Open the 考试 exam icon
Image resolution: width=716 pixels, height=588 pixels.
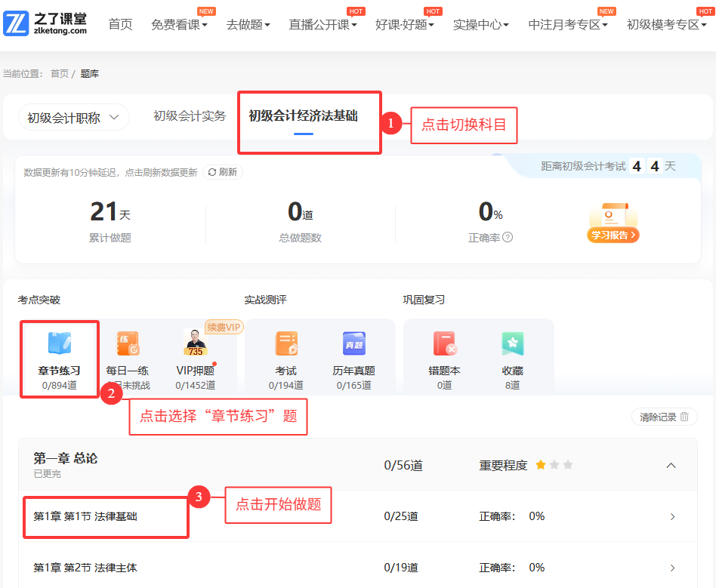tap(286, 344)
